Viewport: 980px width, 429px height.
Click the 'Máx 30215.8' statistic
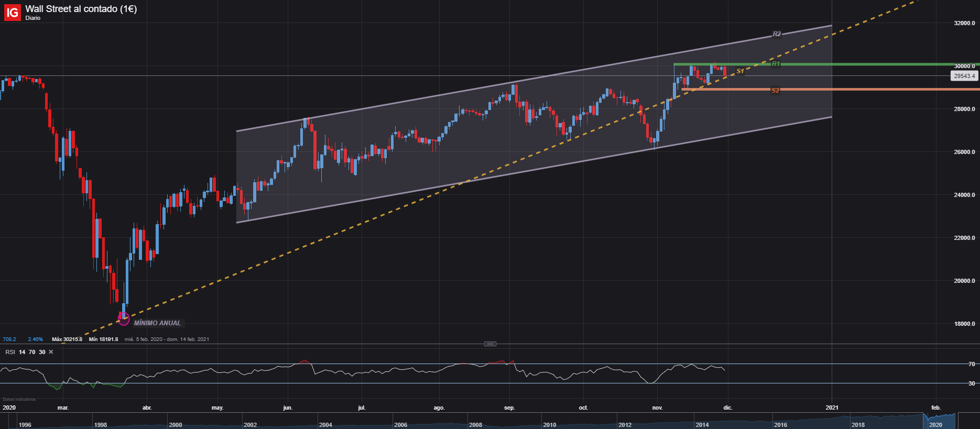[67, 339]
